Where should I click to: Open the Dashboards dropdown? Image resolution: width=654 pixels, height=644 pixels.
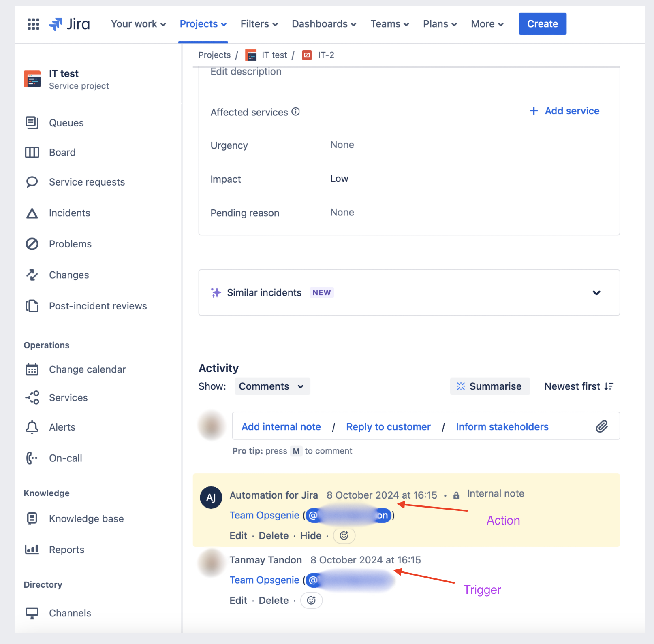click(x=324, y=24)
